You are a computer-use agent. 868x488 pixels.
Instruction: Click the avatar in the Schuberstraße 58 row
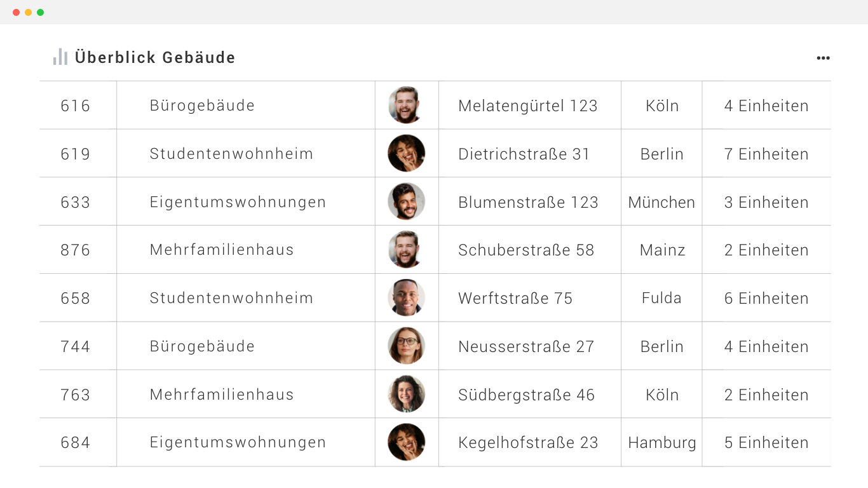click(406, 250)
